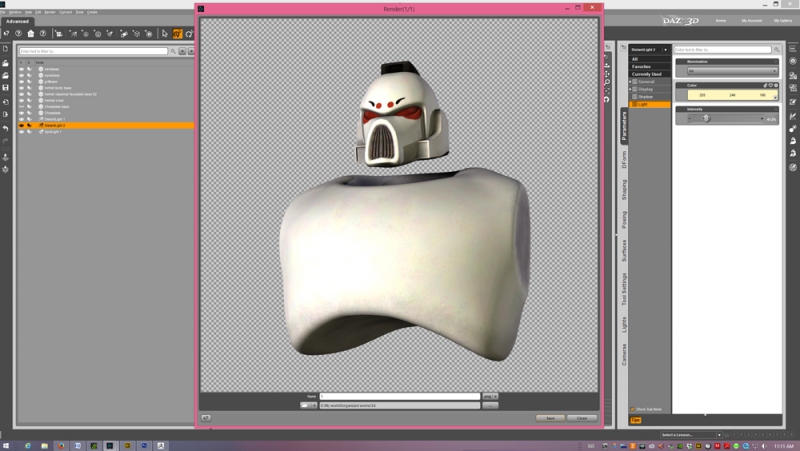Viewport: 800px width, 451px height.
Task: Click the Save button in Render window
Action: (550, 418)
